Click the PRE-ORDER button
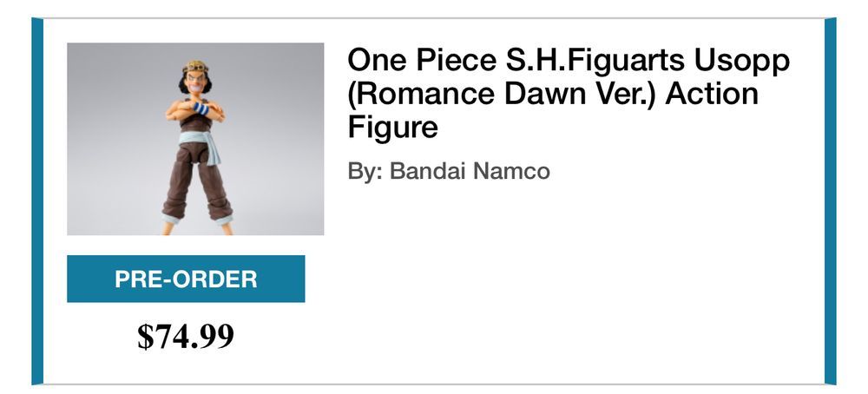Viewport: 868px width, 394px height. (186, 279)
